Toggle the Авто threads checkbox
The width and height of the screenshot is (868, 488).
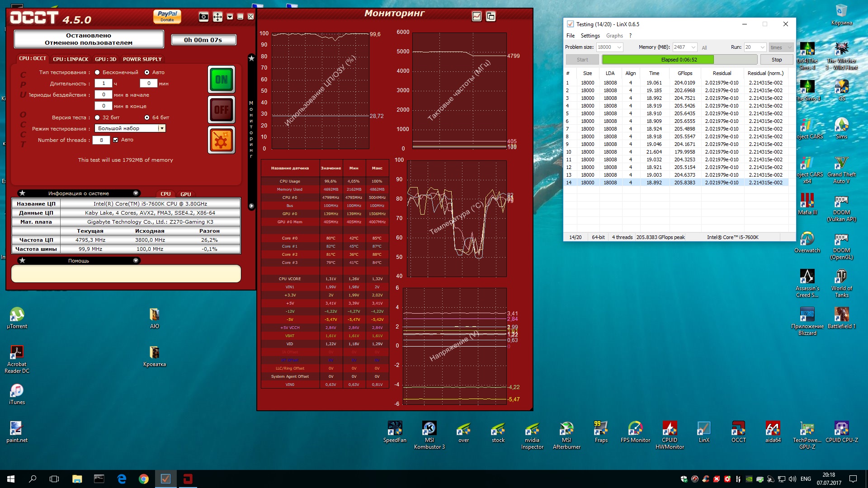[x=116, y=140]
